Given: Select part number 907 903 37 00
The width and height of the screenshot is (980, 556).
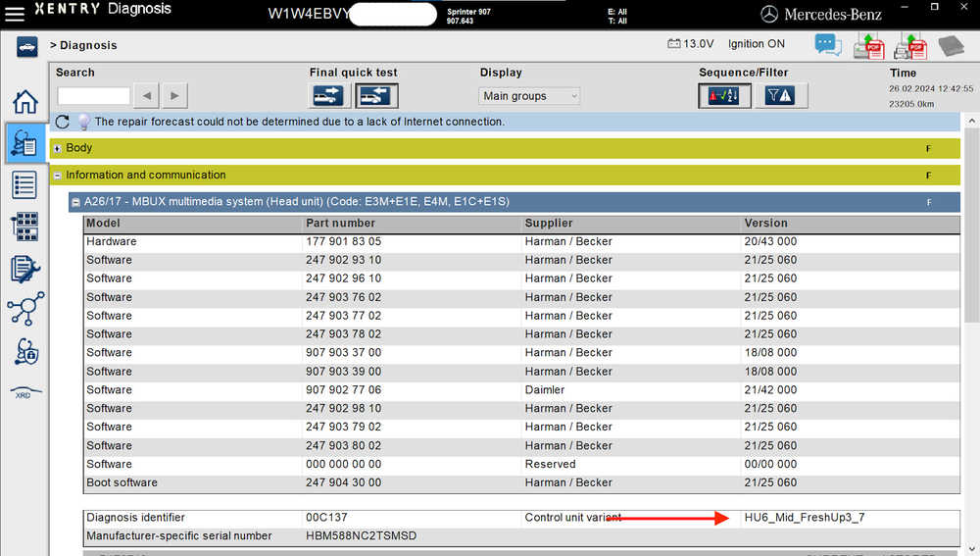Looking at the screenshot, I should pyautogui.click(x=343, y=353).
